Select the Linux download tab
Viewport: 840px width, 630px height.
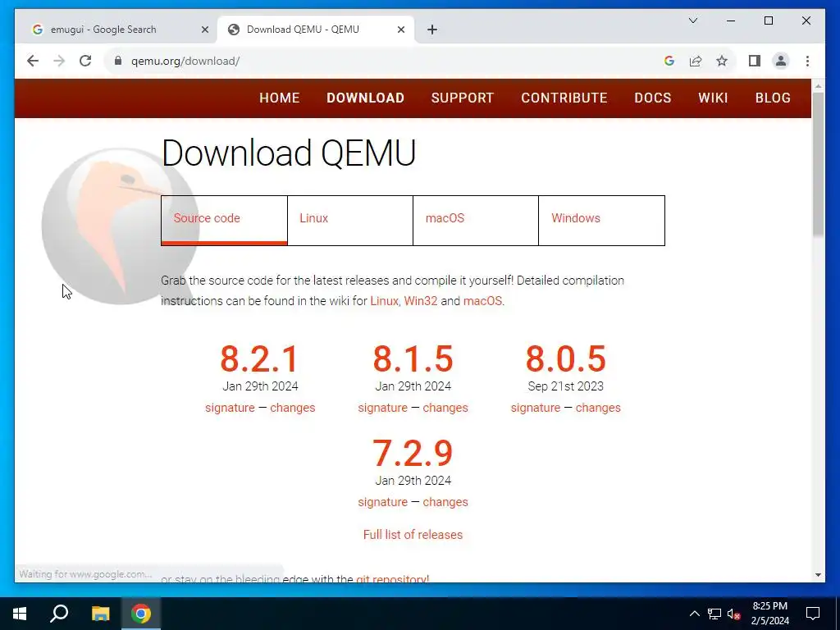coord(350,220)
